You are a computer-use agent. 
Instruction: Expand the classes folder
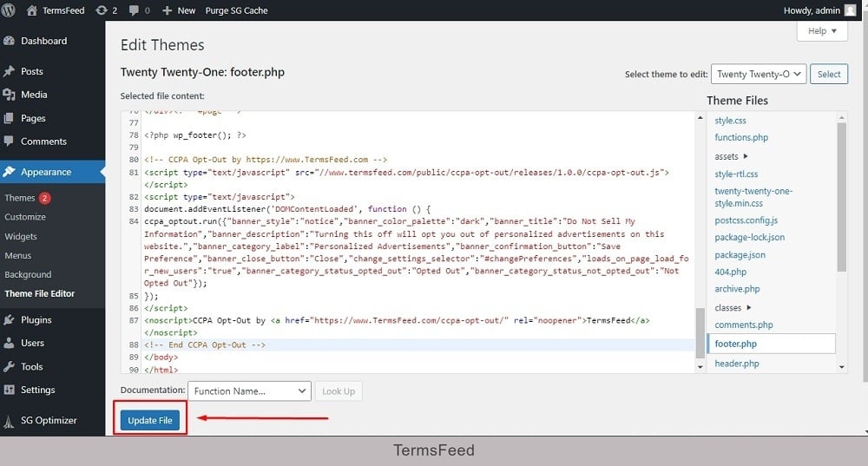pyautogui.click(x=733, y=308)
